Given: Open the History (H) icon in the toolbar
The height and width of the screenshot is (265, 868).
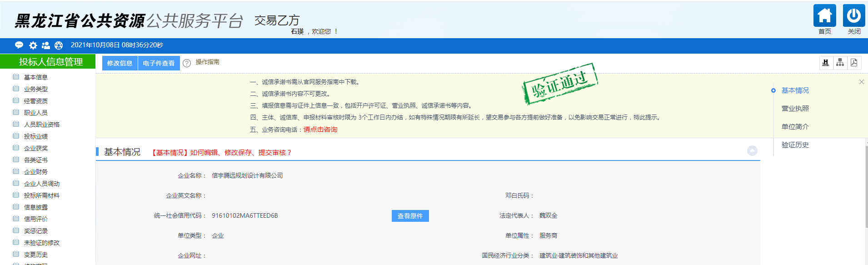Looking at the screenshot, I should (826, 63).
